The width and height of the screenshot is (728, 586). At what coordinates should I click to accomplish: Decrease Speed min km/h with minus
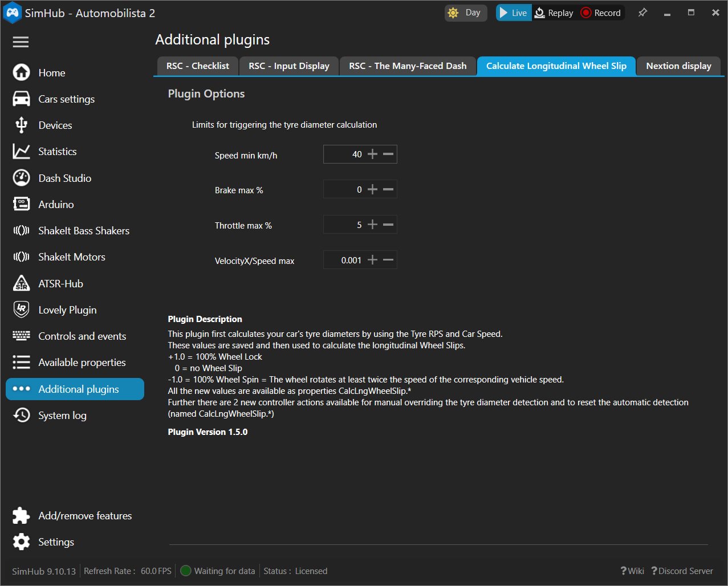coord(388,154)
